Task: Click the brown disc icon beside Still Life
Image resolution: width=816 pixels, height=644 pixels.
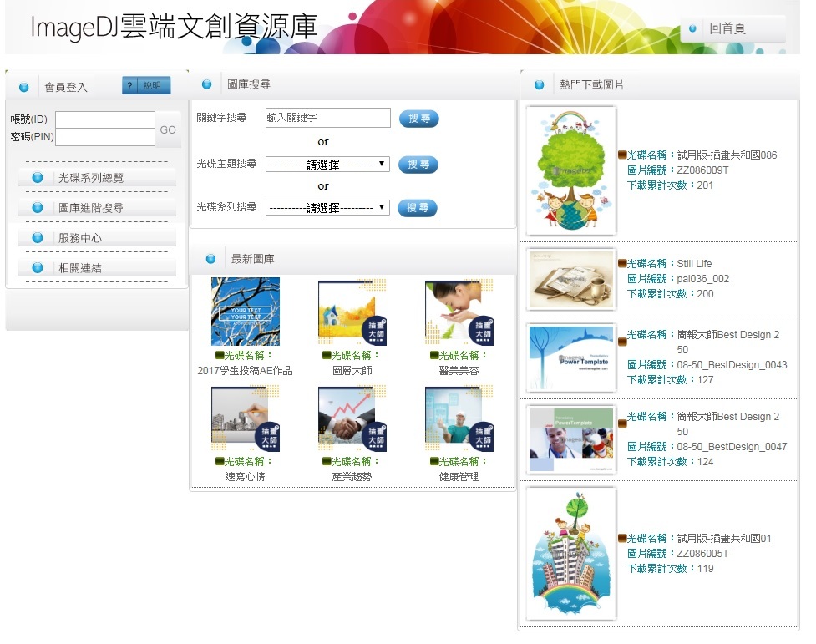Action: tap(622, 263)
